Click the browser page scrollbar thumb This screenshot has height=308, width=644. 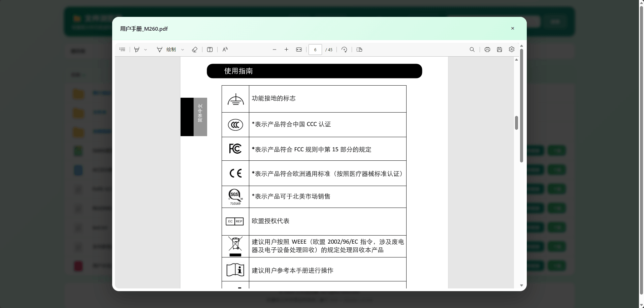click(x=642, y=151)
